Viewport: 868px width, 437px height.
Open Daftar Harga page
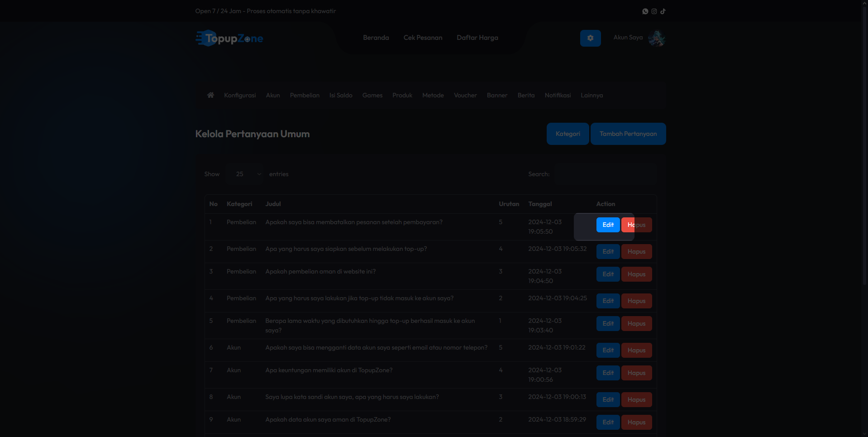(477, 38)
